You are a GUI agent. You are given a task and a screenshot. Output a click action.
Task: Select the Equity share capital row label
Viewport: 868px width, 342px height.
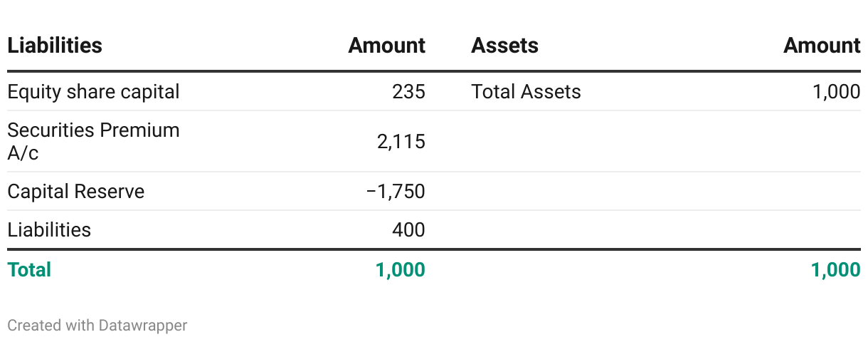click(93, 92)
